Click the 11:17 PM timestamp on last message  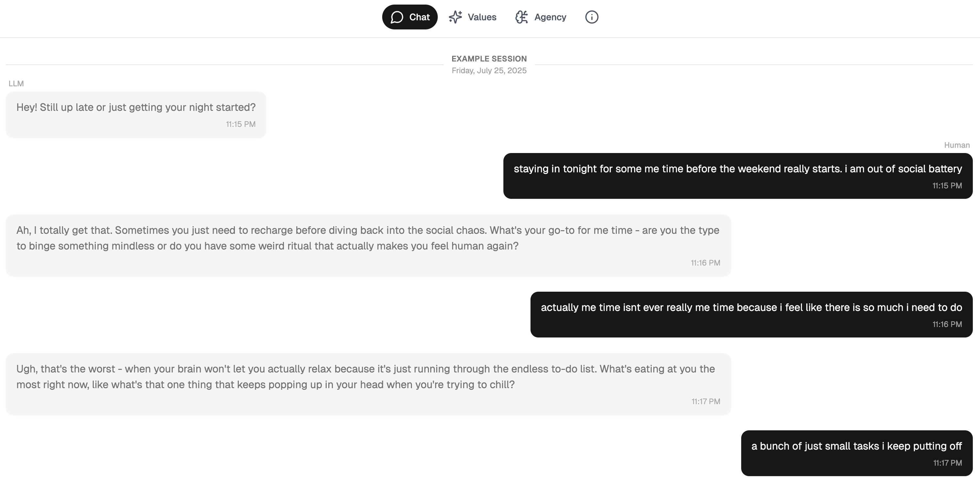[x=947, y=463]
